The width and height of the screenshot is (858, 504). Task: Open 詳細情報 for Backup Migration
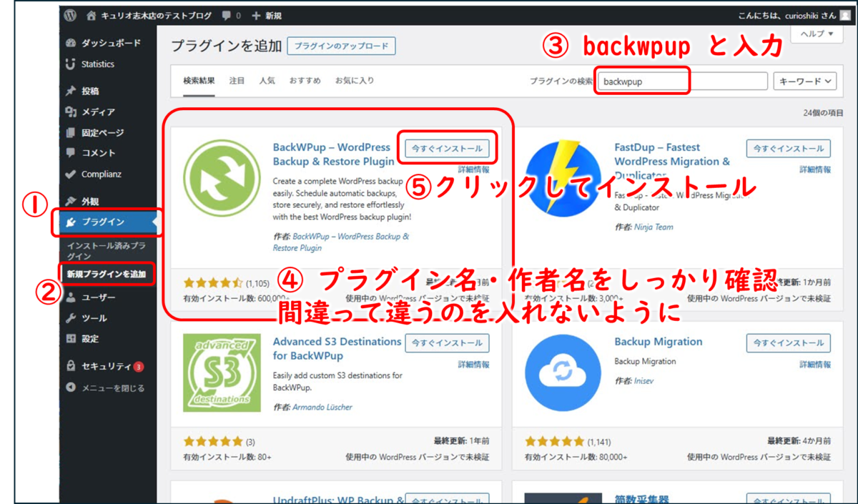coord(815,365)
